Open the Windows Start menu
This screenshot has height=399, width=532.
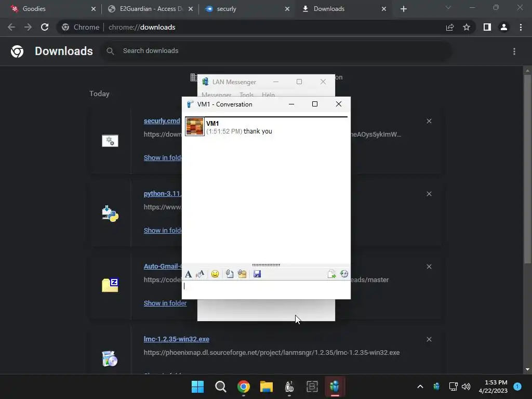(197, 387)
